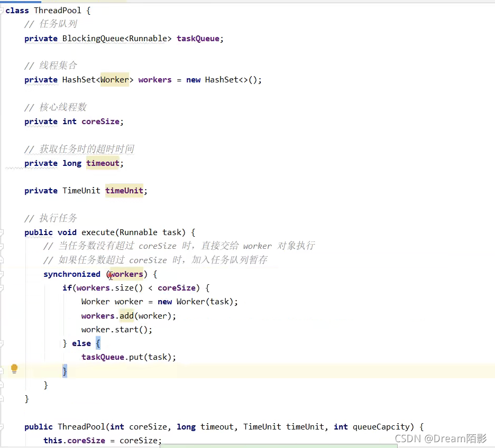495x448 pixels.
Task: Click TimeUnit type in private field line
Action: pos(81,191)
